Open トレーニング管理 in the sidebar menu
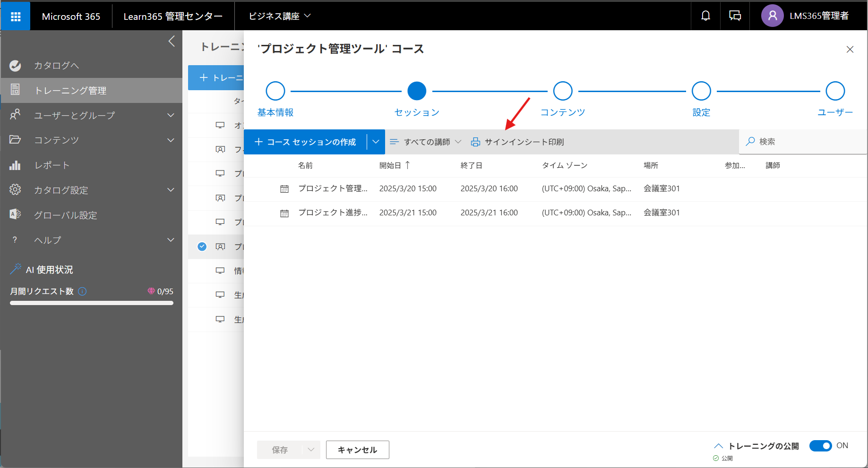 [92, 90]
